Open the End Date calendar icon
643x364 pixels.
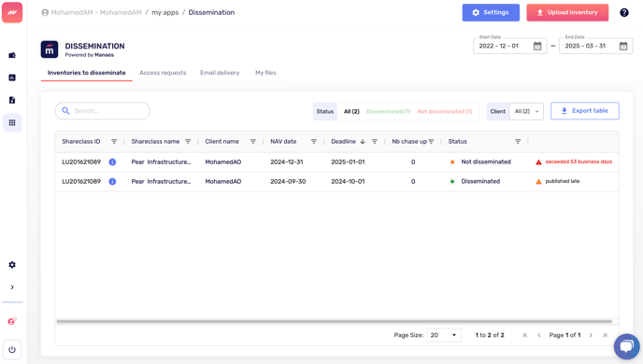623,46
